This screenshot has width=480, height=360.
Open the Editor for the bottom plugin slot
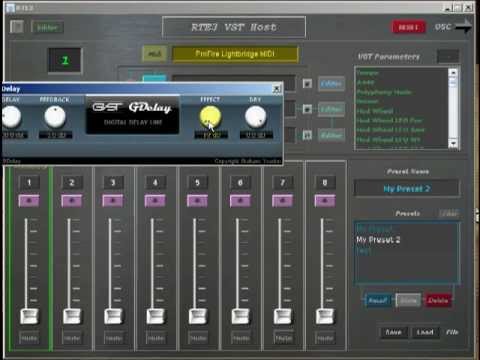click(331, 135)
